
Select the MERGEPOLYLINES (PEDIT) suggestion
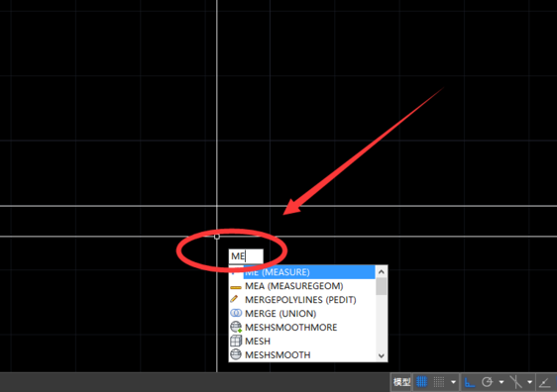tap(301, 300)
